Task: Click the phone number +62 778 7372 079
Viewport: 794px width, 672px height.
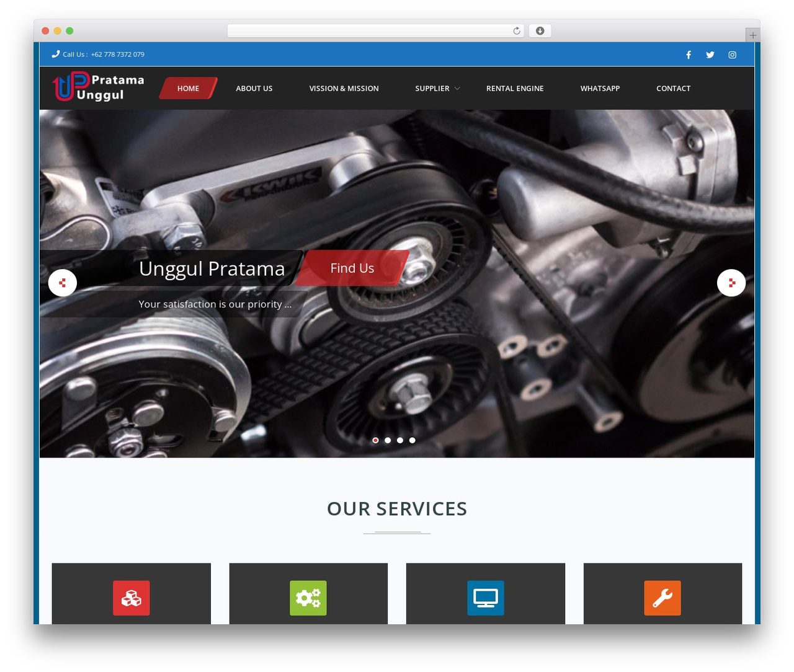Action: tap(117, 55)
